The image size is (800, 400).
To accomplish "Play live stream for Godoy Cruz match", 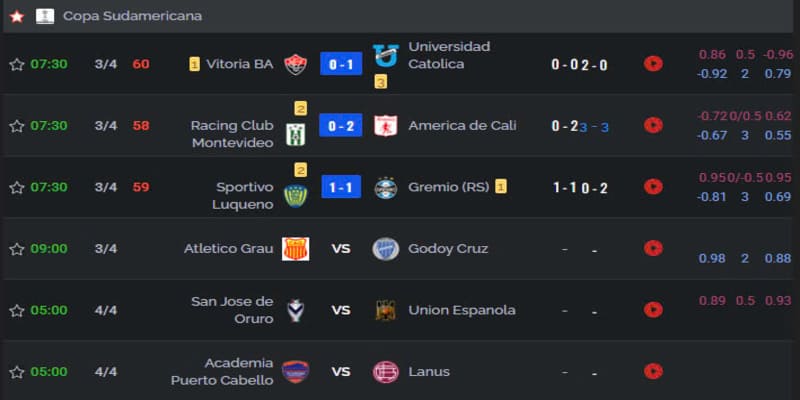I will click(x=653, y=248).
